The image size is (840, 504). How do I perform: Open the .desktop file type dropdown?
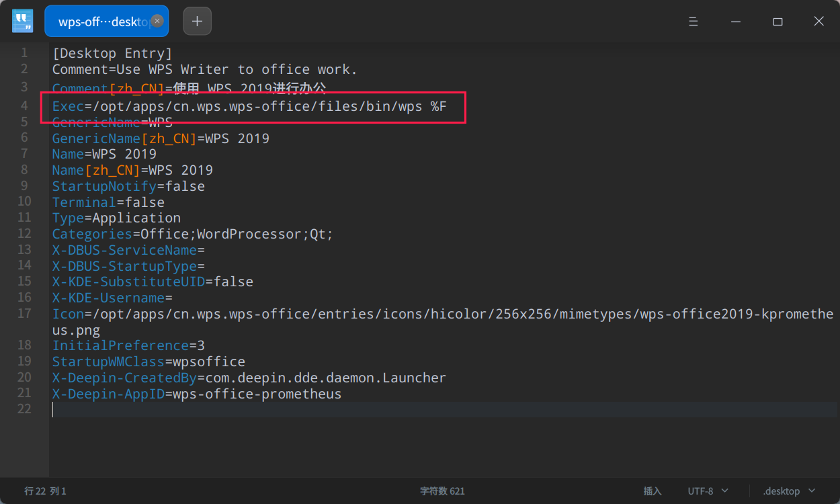click(784, 491)
